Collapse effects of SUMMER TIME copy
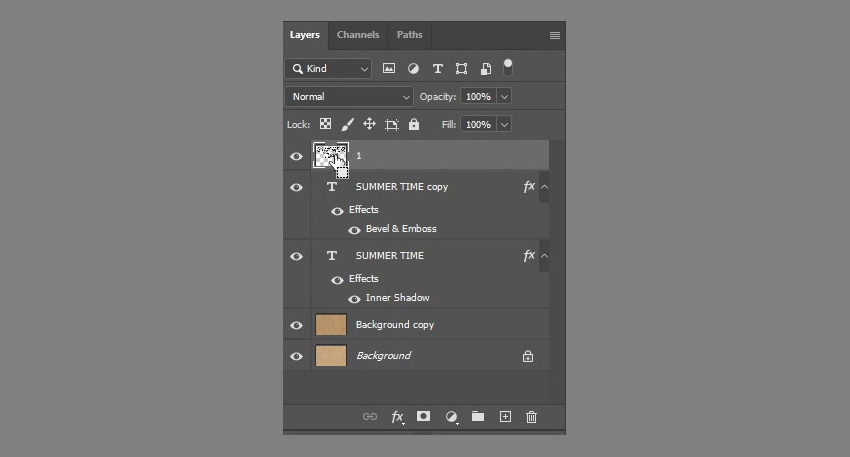This screenshot has width=850, height=457. click(x=544, y=187)
